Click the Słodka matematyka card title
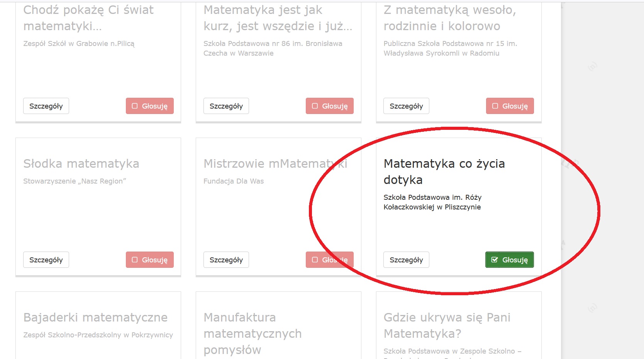 tap(81, 163)
